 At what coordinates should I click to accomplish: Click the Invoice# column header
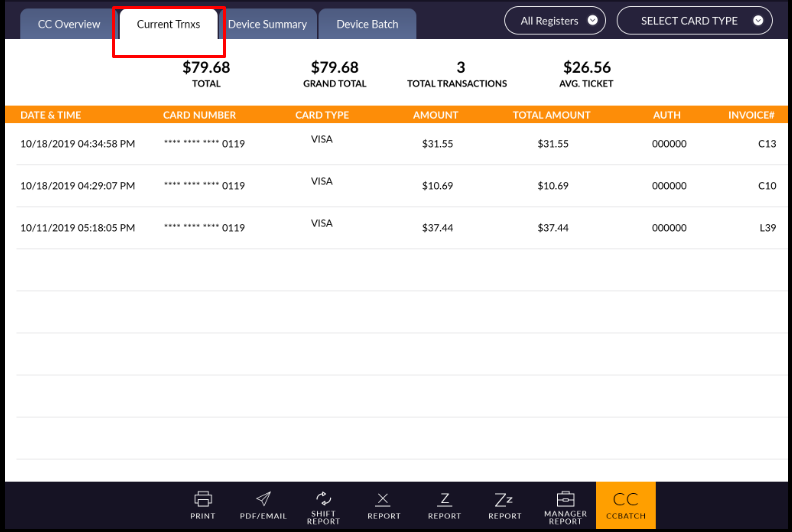[x=752, y=115]
